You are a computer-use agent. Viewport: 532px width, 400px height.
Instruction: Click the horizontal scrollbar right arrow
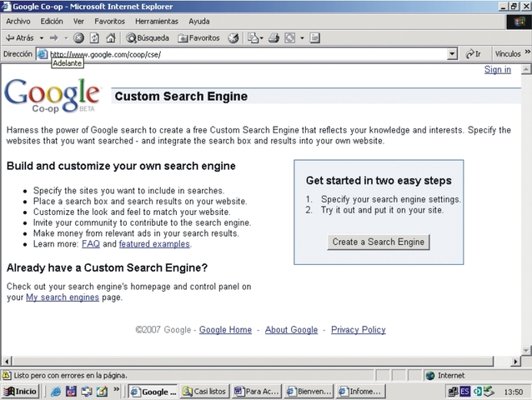[x=515, y=362]
